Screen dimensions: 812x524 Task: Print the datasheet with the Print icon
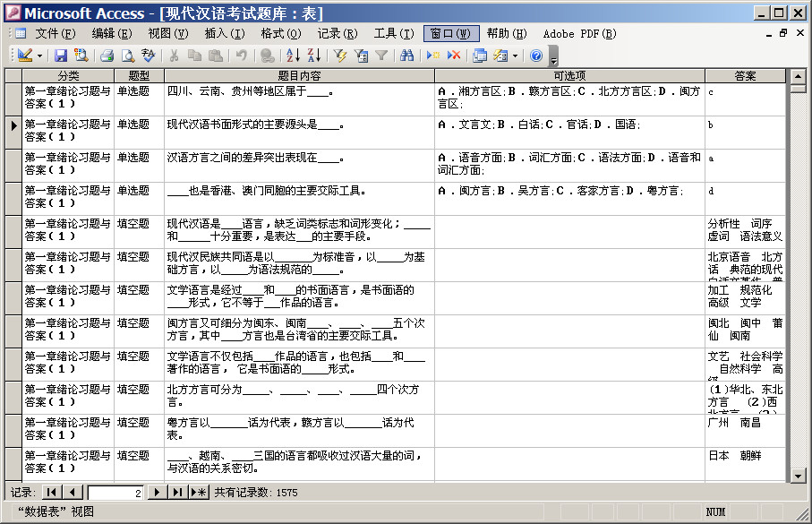coord(107,55)
